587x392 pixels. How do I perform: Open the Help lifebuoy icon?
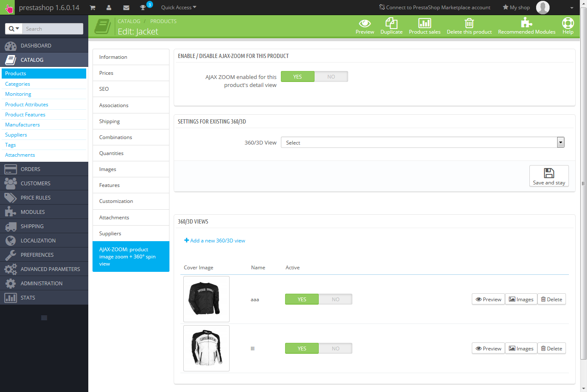pyautogui.click(x=568, y=24)
